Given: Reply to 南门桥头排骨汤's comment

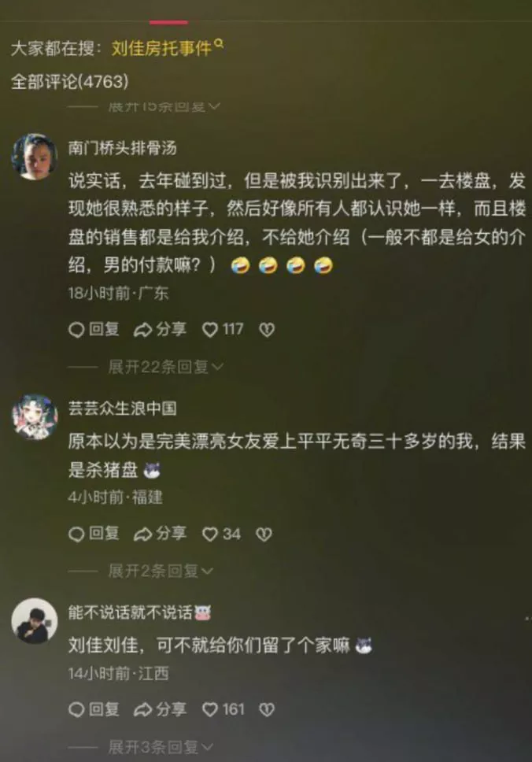Looking at the screenshot, I should (x=94, y=330).
